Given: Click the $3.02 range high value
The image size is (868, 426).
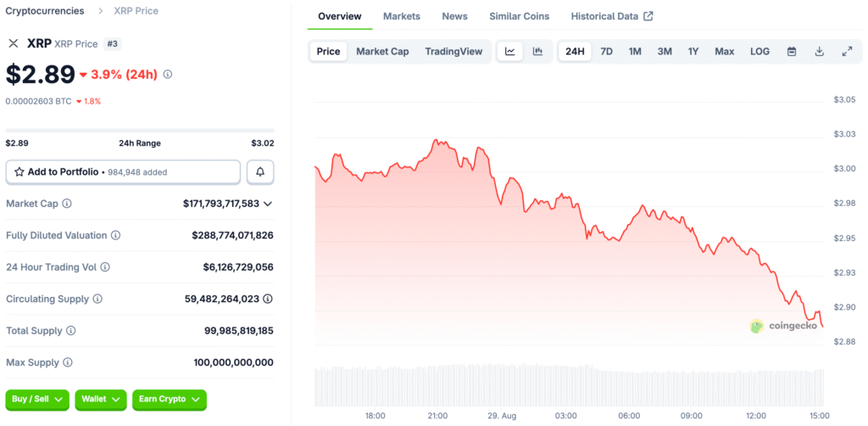Looking at the screenshot, I should (263, 143).
